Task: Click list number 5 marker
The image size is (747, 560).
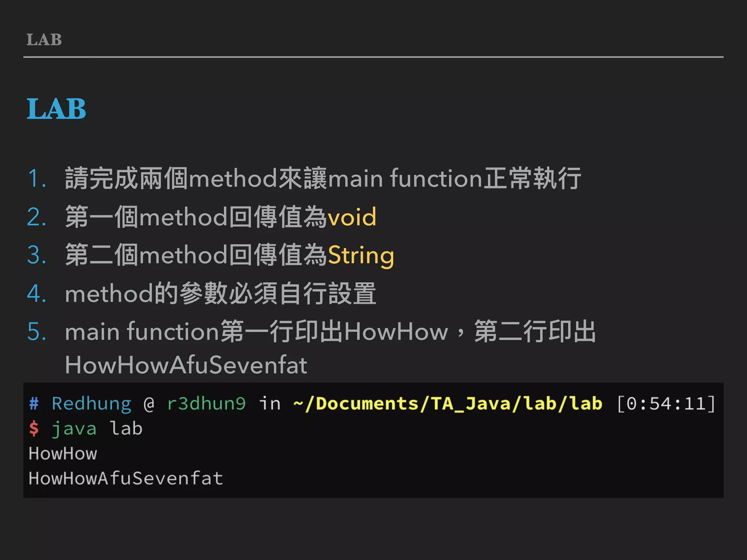Action: coord(37,332)
